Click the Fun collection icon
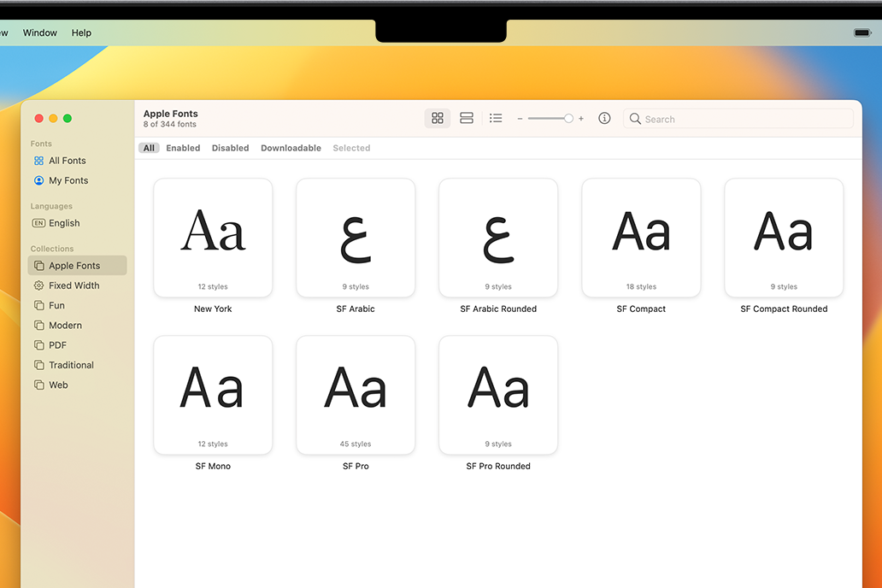This screenshot has height=588, width=882. click(x=38, y=305)
